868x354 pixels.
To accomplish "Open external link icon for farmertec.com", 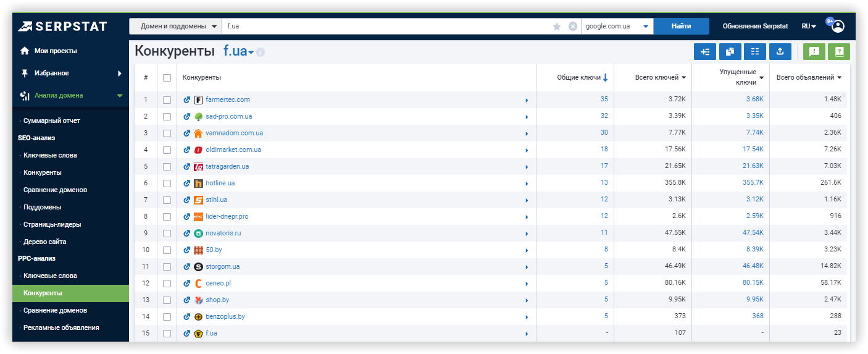I will pos(187,99).
